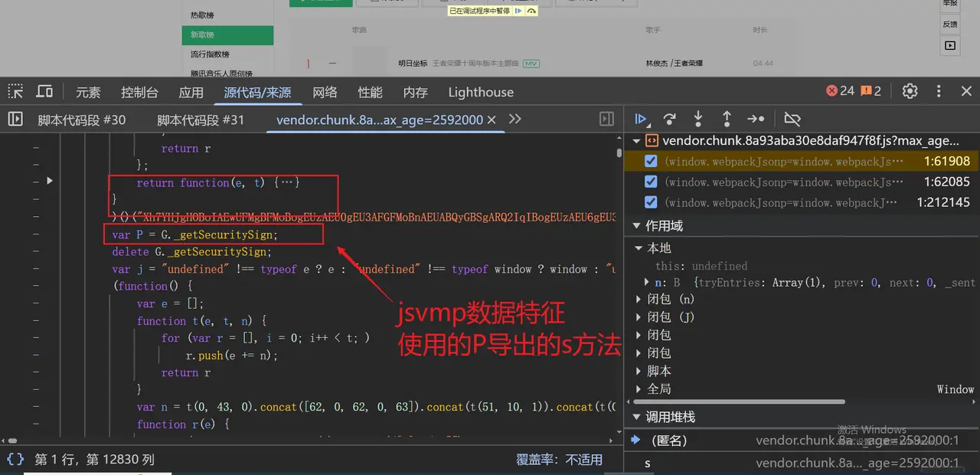The height and width of the screenshot is (475, 980).
Task: Show more source tabs via chevron
Action: coord(515,120)
